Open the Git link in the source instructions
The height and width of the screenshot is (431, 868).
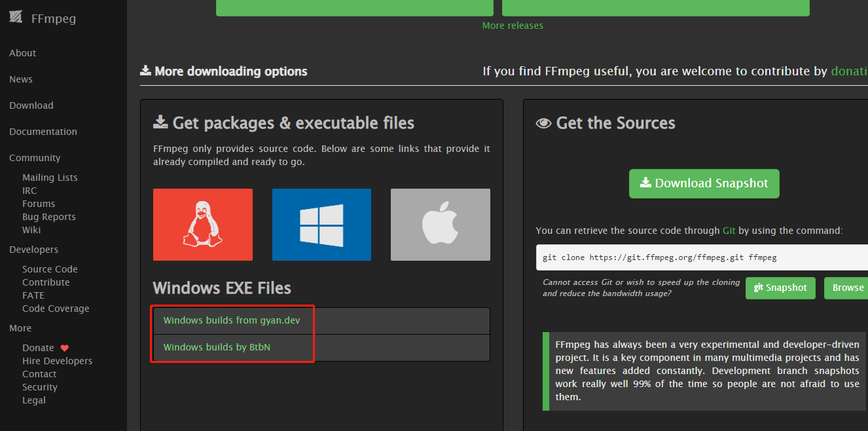[729, 231]
